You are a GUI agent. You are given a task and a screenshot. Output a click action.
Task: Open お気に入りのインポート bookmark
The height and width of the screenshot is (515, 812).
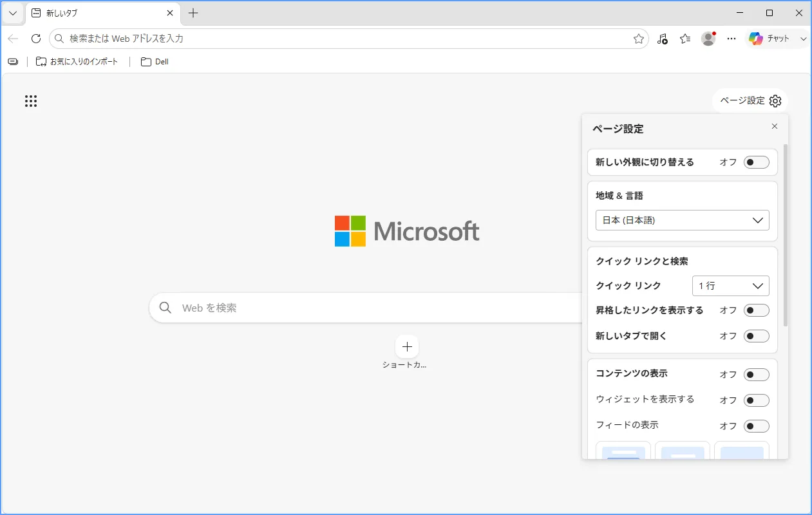click(x=77, y=62)
